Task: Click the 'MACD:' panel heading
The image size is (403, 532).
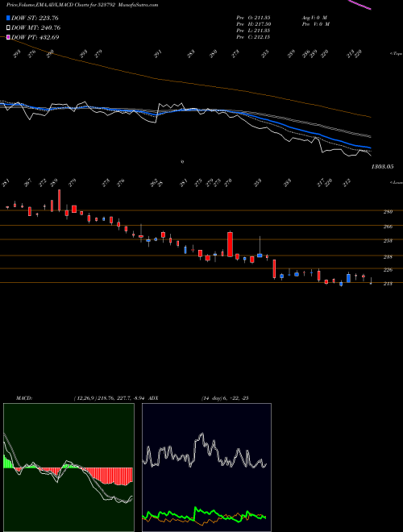Action: (x=23, y=398)
